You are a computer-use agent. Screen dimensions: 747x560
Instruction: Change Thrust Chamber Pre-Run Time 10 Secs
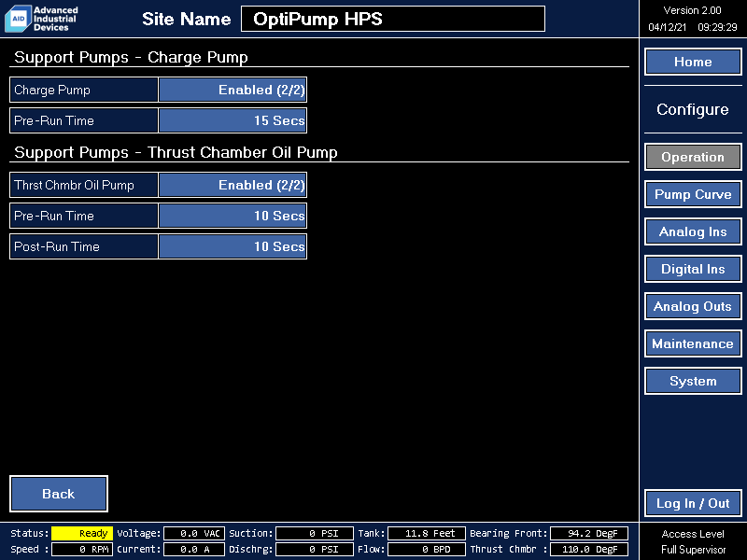(x=233, y=216)
